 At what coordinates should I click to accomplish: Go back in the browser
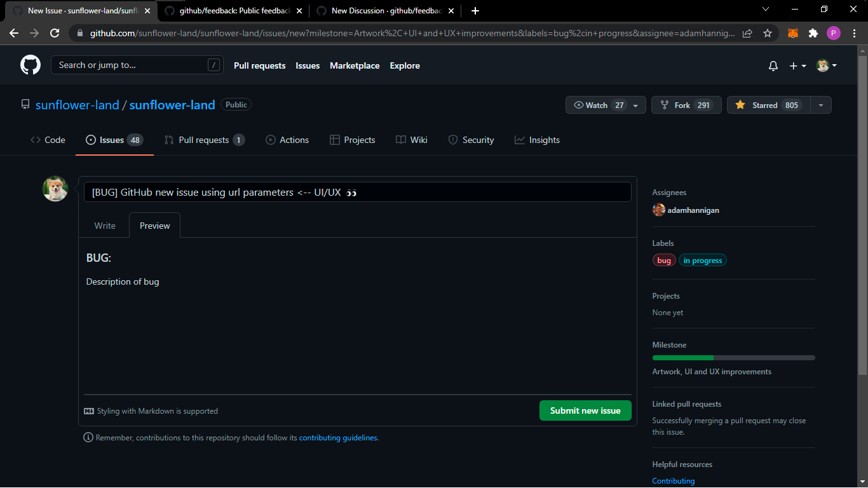(14, 33)
